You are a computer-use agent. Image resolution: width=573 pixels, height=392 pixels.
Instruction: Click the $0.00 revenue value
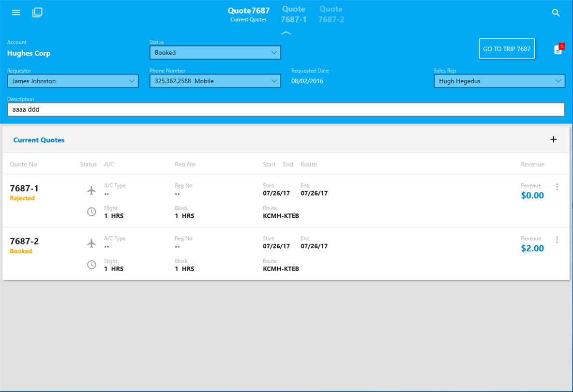(532, 196)
